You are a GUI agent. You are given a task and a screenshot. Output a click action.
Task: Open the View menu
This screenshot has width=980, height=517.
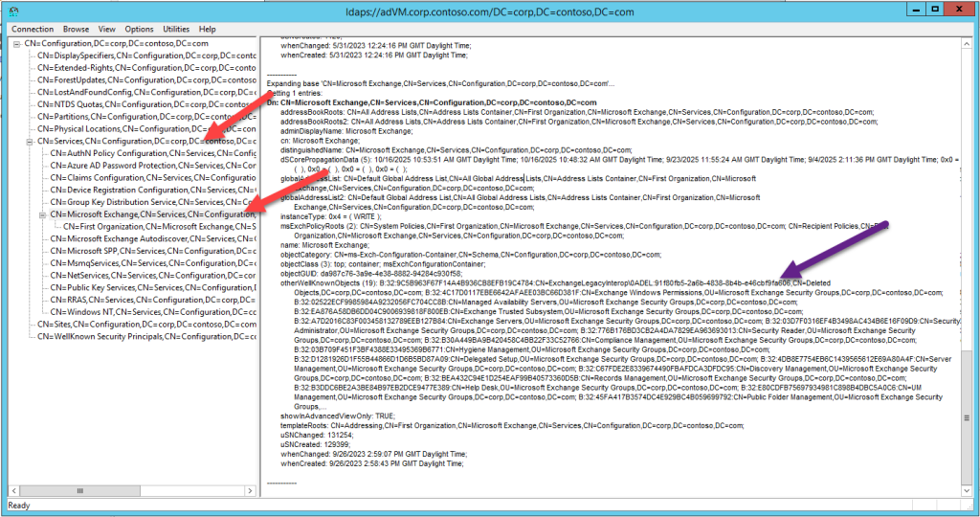click(106, 30)
